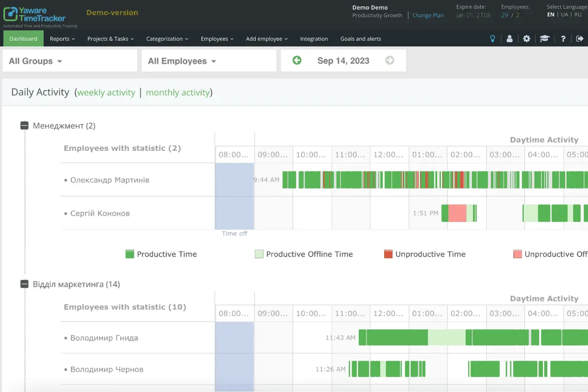Expand the Reports menu
Screen dimensions: 588x392
[x=62, y=39]
